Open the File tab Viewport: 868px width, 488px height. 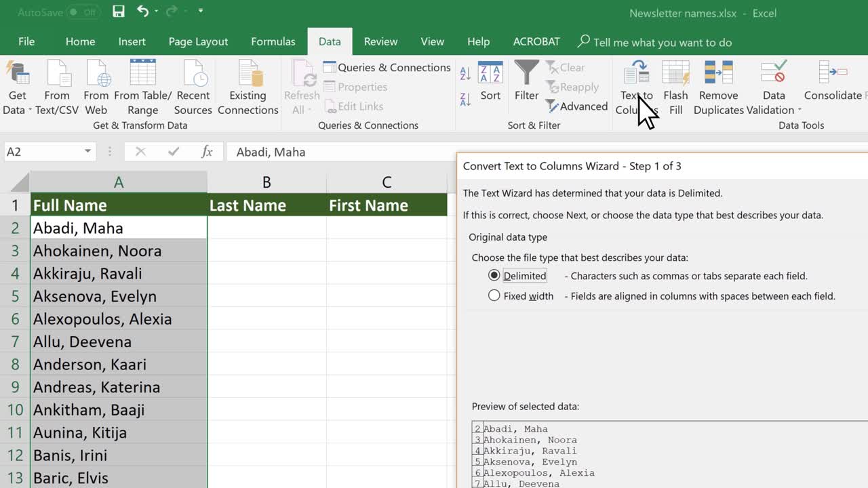point(26,41)
